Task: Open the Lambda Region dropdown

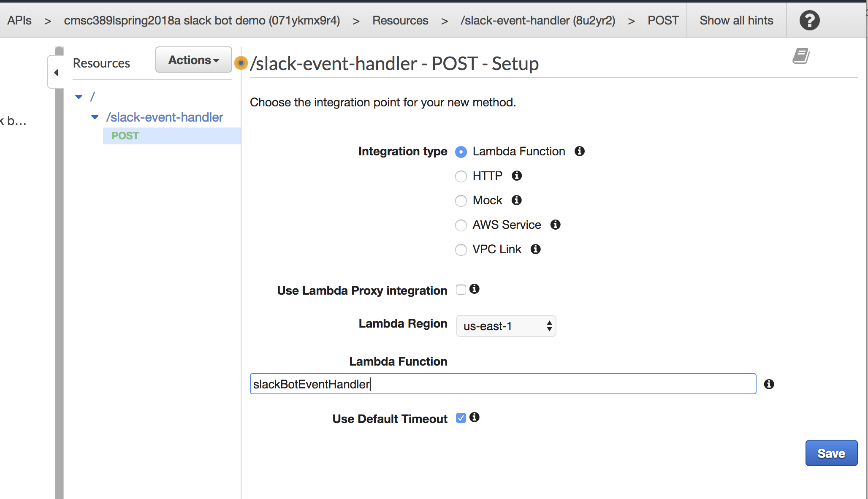Action: click(x=506, y=326)
